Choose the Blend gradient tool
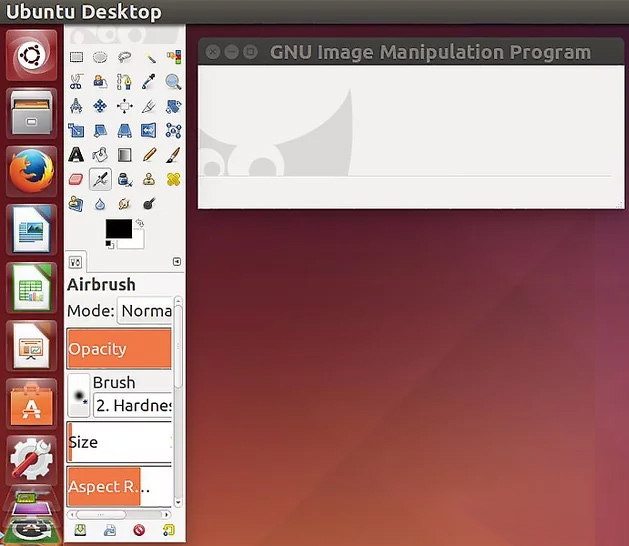The height and width of the screenshot is (546, 629). pos(124,155)
